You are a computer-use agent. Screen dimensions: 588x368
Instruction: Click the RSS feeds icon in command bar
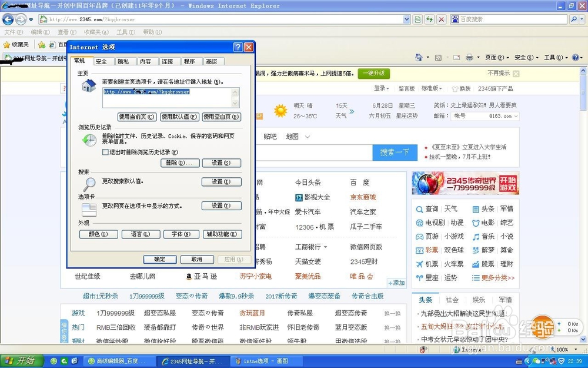pos(438,58)
